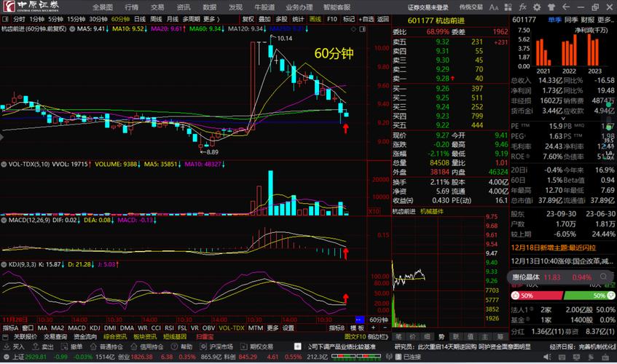Click the panel icon beside the diamond icon
Image resolution: width=617 pixels, height=364 pixels.
pyautogui.click(x=363, y=29)
